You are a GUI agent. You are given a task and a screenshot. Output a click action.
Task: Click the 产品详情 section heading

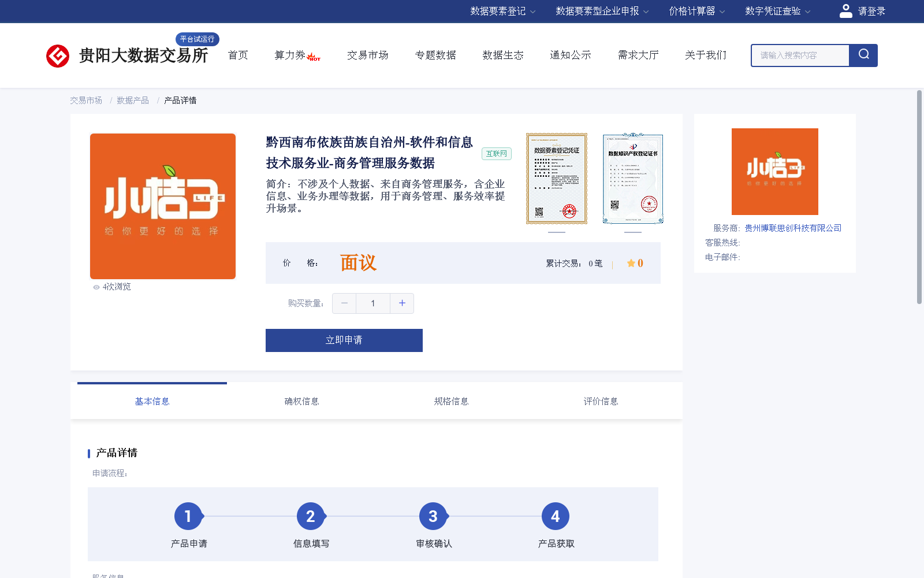point(117,453)
